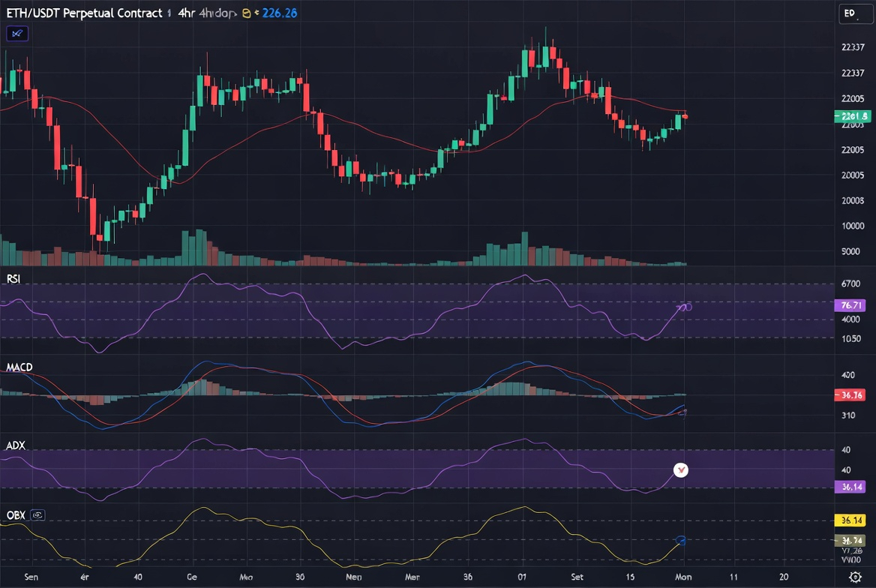Viewport: 876px width, 588px height.
Task: Select the 4hr timeframe option
Action: tap(186, 13)
